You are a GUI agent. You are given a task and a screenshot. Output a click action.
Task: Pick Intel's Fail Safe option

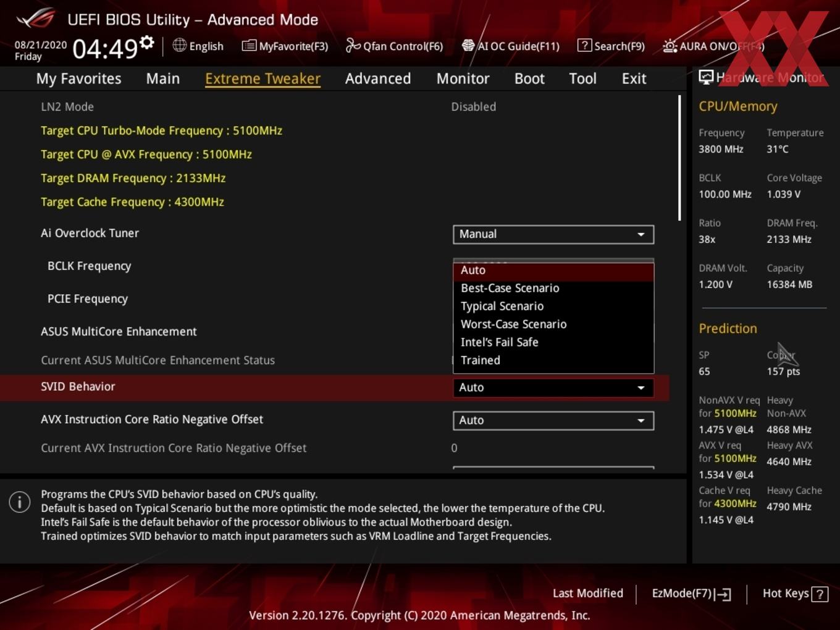click(x=553, y=342)
